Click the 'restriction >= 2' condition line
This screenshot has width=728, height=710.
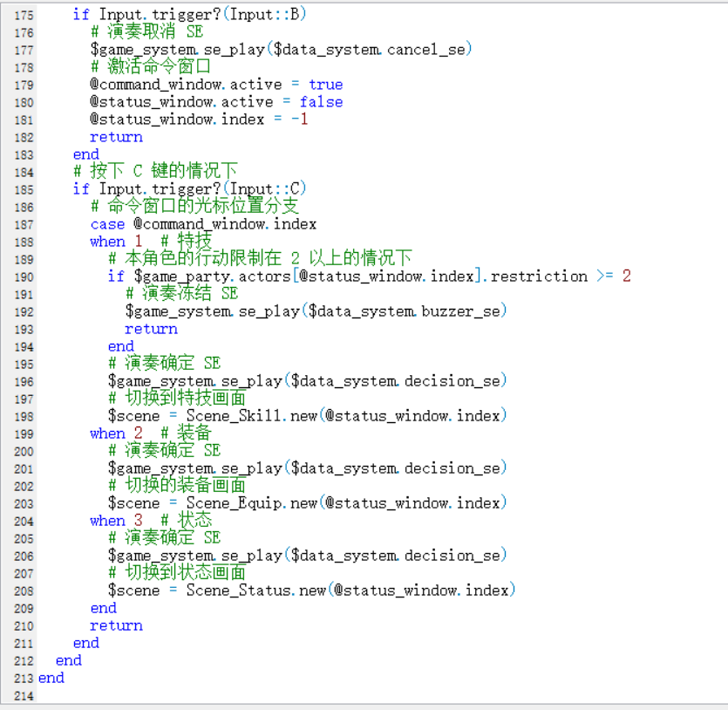pyautogui.click(x=369, y=276)
